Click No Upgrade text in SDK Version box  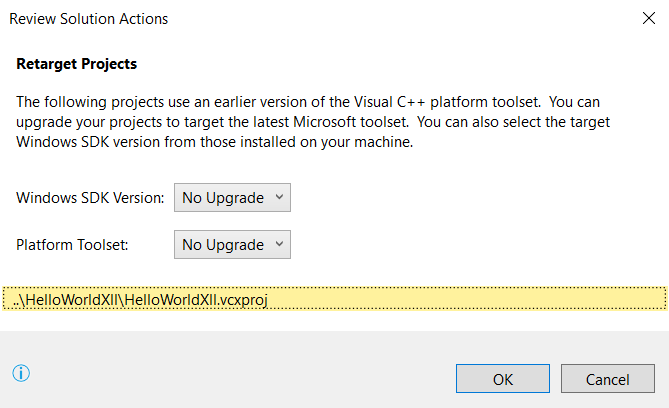[x=223, y=198]
